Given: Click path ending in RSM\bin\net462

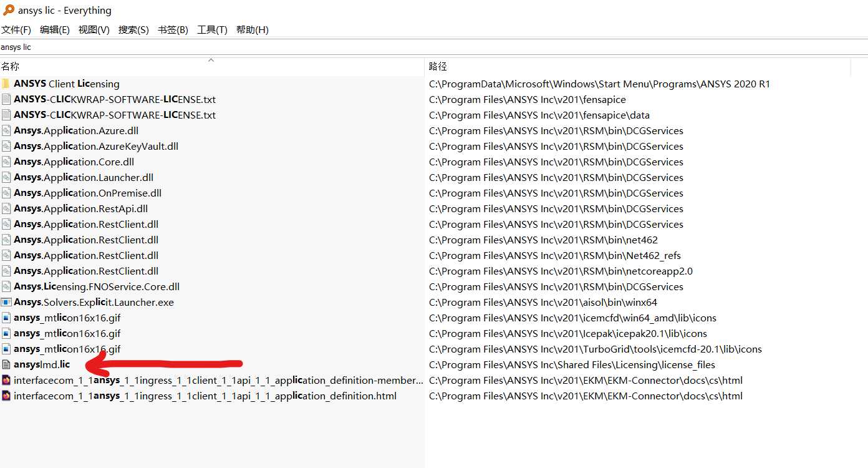Looking at the screenshot, I should click(x=543, y=240).
